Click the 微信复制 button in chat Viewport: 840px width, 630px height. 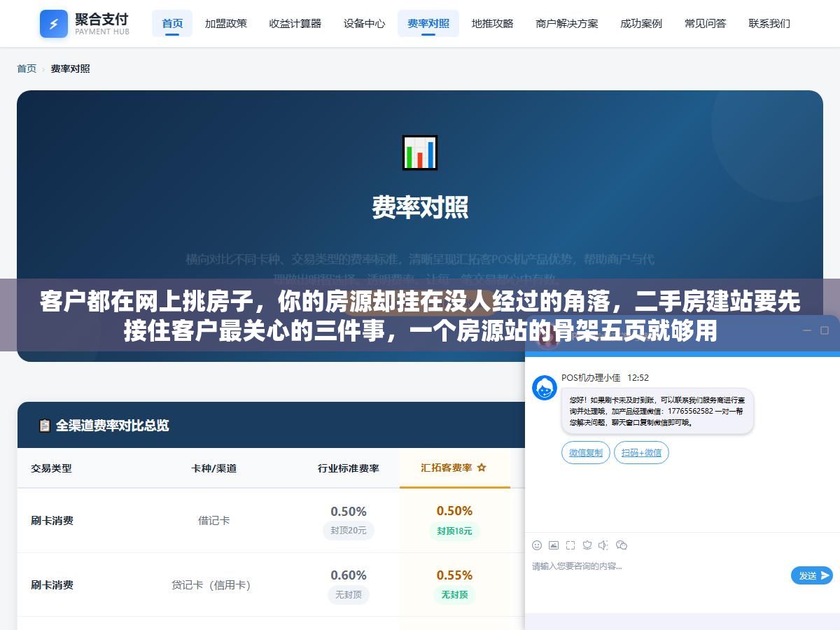point(586,452)
